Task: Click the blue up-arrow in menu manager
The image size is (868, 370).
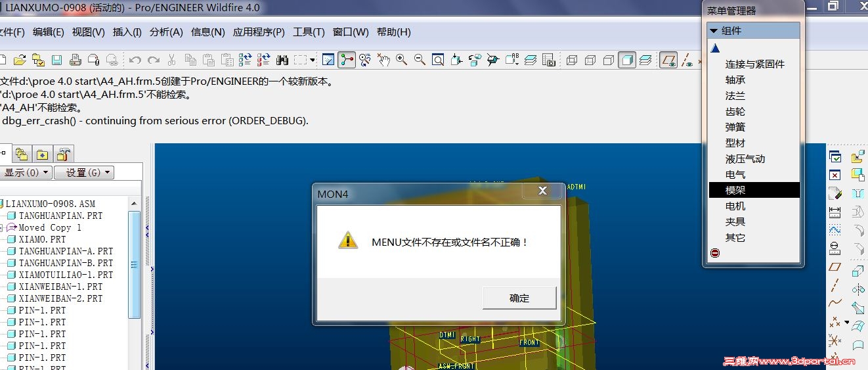Action: click(x=715, y=48)
